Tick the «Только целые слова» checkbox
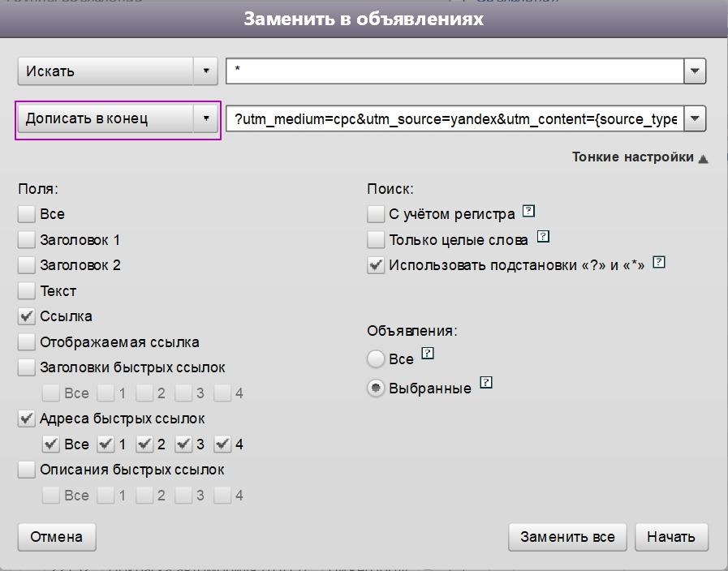 tap(376, 240)
